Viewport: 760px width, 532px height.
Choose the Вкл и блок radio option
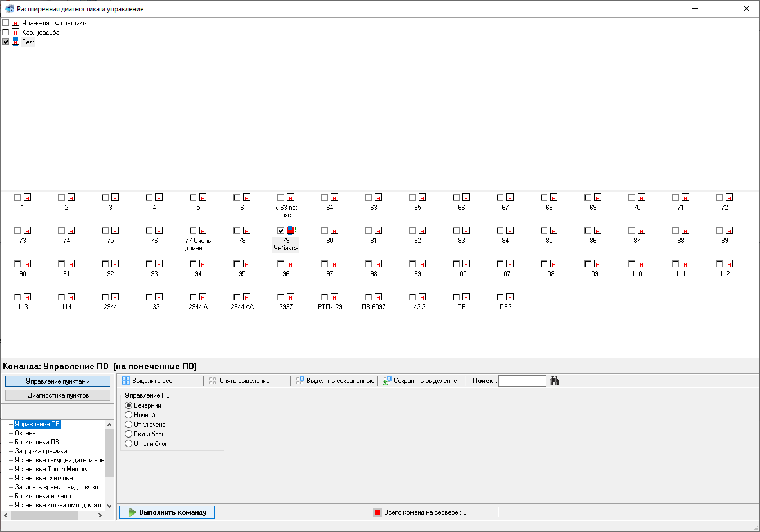(129, 434)
